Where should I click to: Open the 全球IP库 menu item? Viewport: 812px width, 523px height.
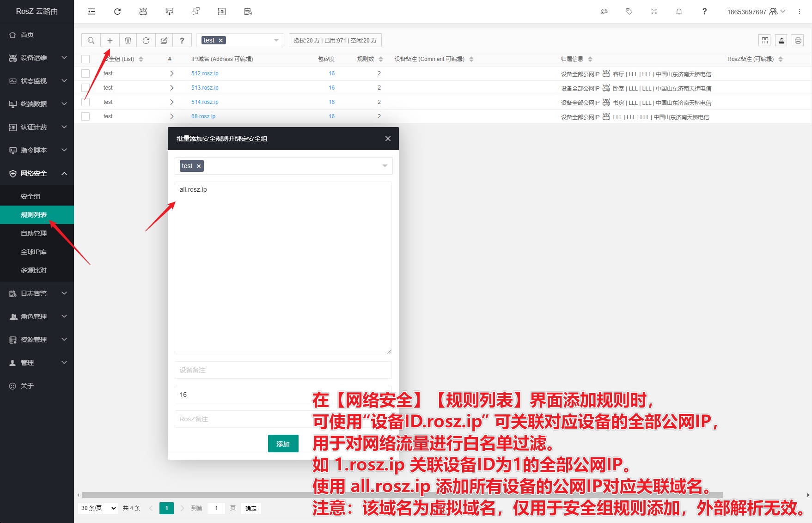32,251
